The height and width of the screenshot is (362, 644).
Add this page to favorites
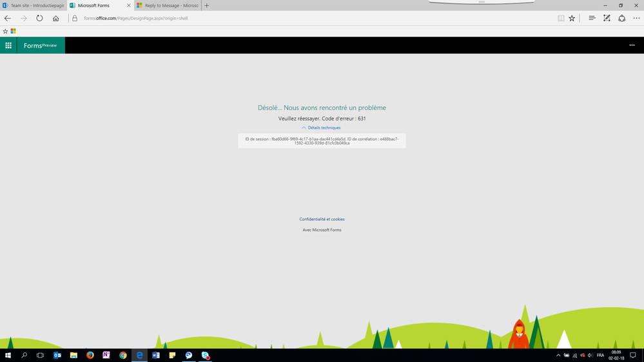[572, 18]
